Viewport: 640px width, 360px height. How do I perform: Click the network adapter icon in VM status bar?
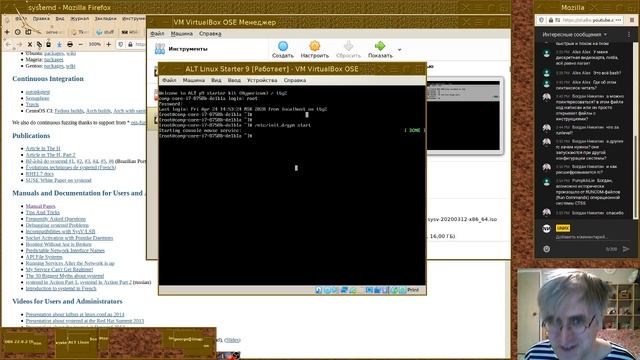[x=344, y=290]
